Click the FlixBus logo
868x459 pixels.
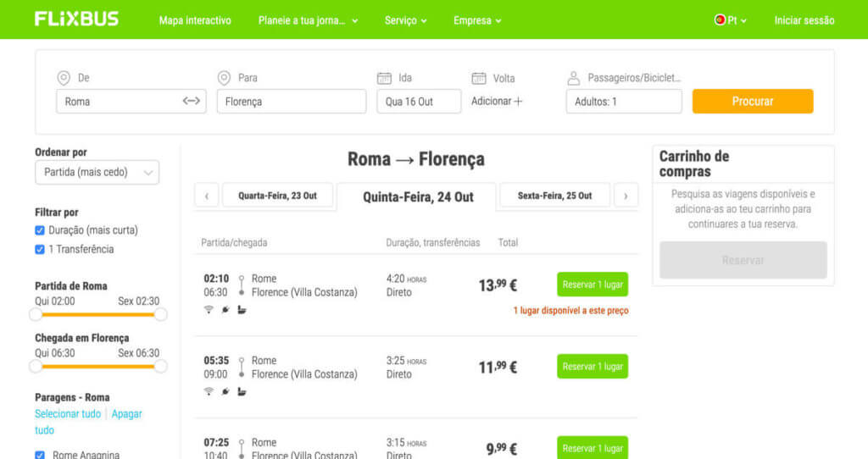76,19
